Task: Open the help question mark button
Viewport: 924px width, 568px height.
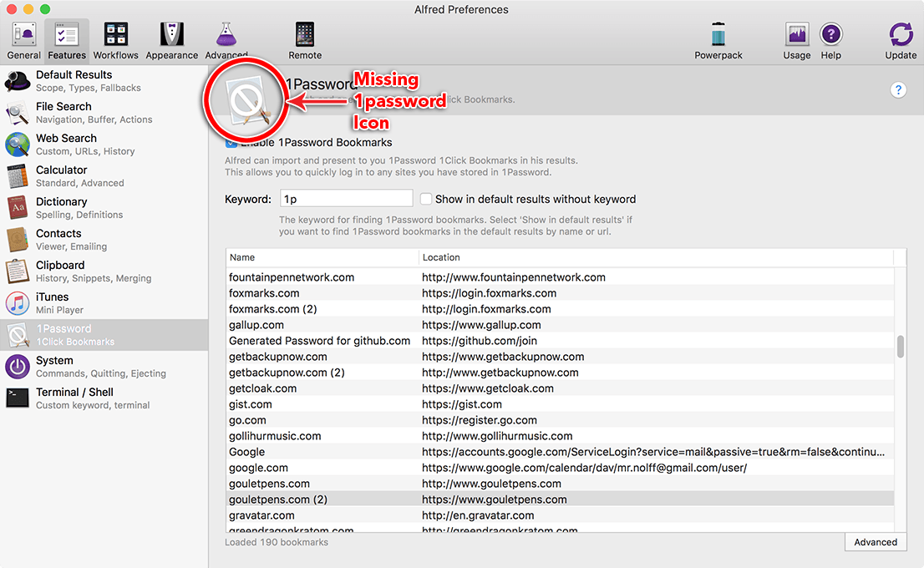Action: pos(898,89)
